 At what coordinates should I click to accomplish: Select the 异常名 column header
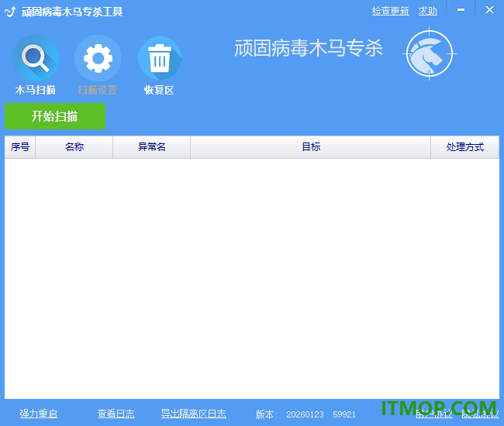pos(152,147)
